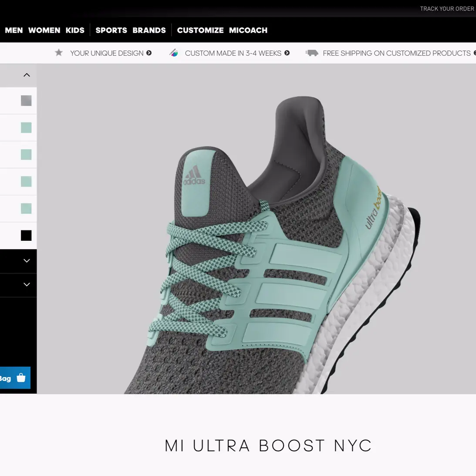Select the first mint green swatch
The height and width of the screenshot is (476, 476).
pos(26,128)
